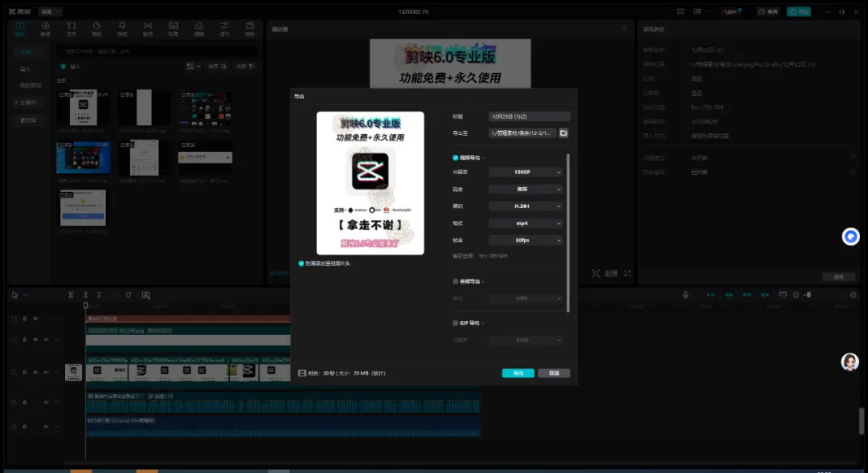Mute the lowest audio track
The image size is (868, 473).
(46, 426)
